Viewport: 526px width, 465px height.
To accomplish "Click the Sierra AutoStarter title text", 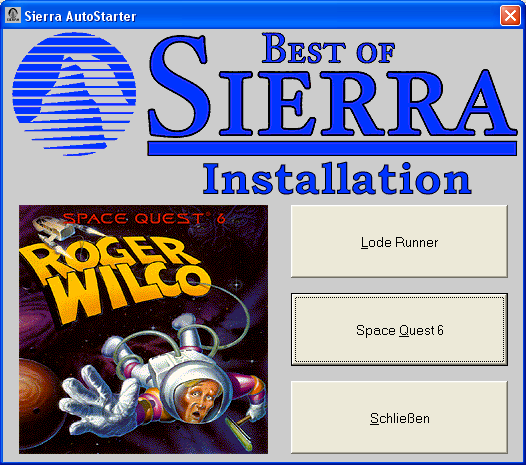I will 80,16.
